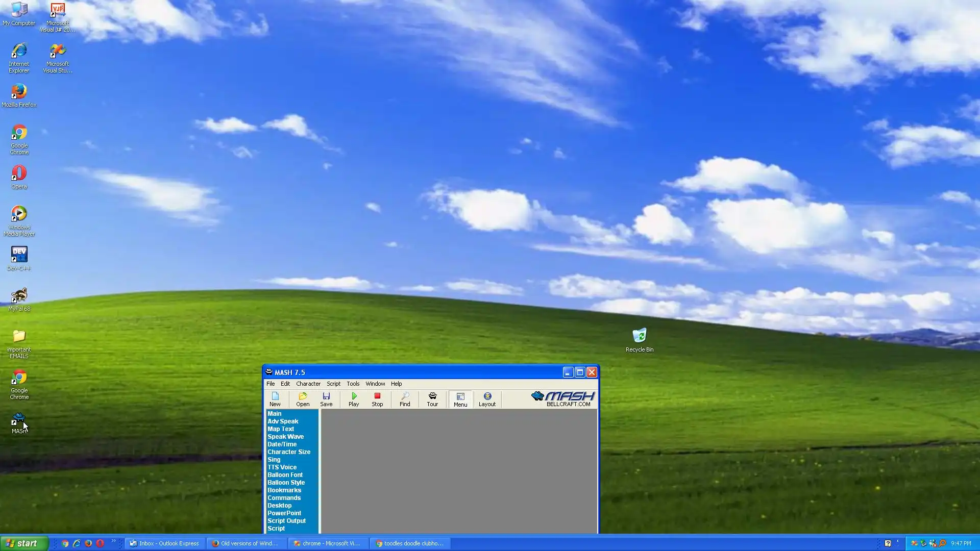Select Adv Speak in the side panel

click(283, 421)
